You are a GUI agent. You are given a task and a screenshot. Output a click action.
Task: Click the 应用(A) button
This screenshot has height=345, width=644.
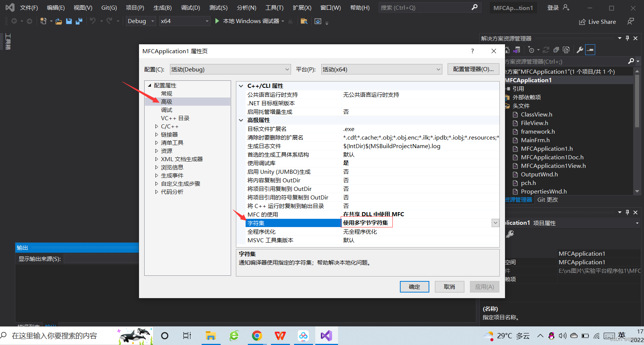484,287
